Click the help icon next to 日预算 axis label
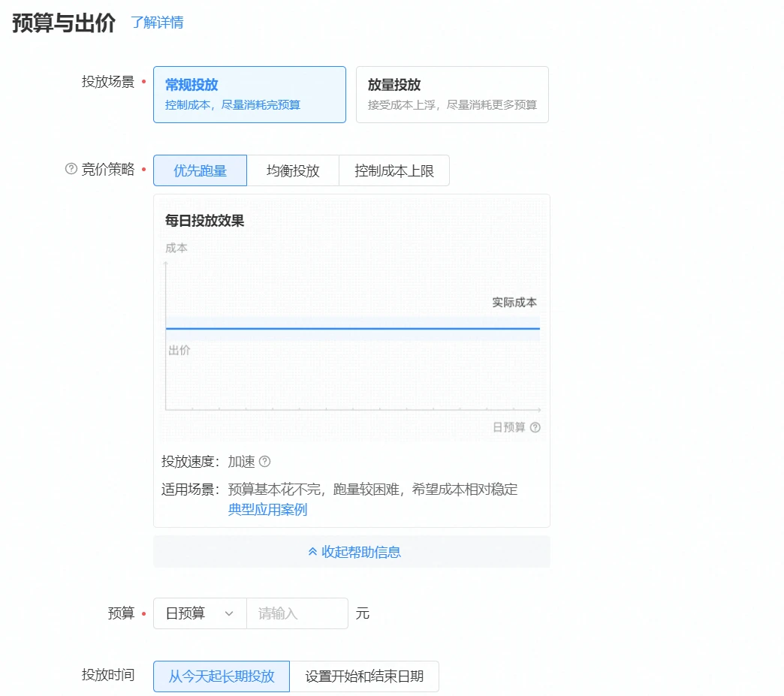Image resolution: width=784 pixels, height=696 pixels. click(x=535, y=427)
